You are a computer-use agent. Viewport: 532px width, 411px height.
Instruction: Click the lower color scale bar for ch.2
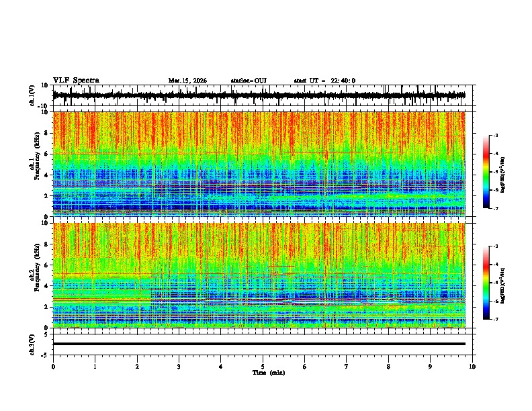pyautogui.click(x=486, y=283)
